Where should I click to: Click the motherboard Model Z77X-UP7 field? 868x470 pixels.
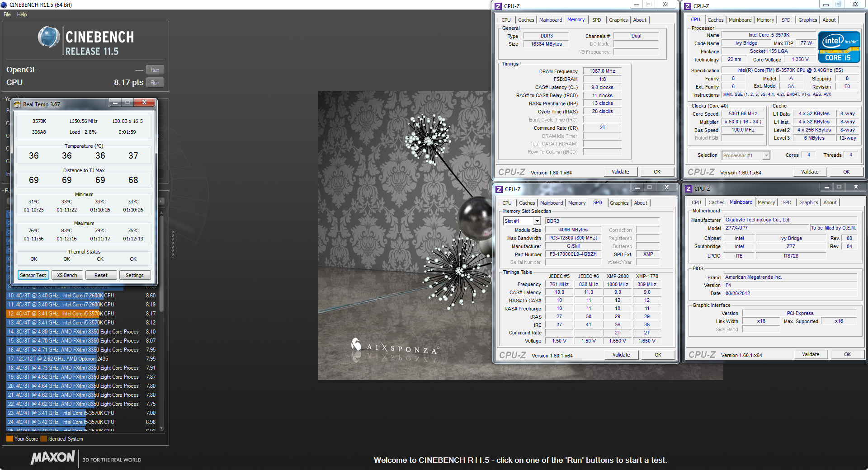pyautogui.click(x=766, y=228)
